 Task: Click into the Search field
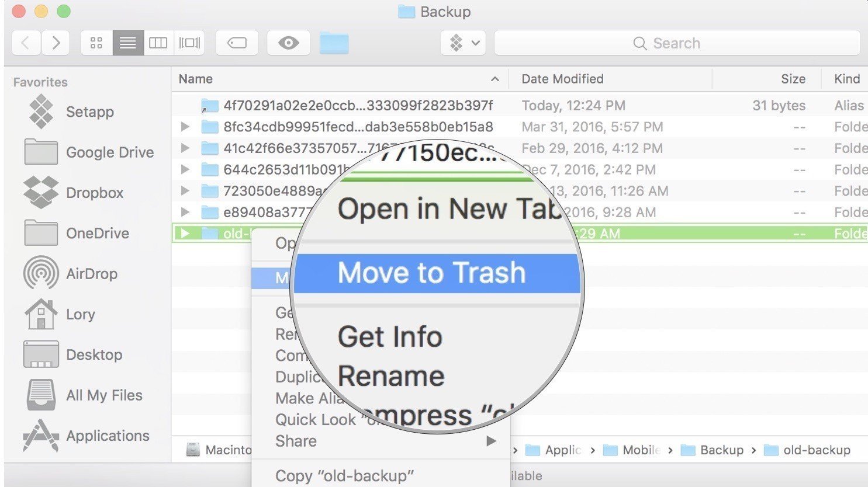click(677, 43)
